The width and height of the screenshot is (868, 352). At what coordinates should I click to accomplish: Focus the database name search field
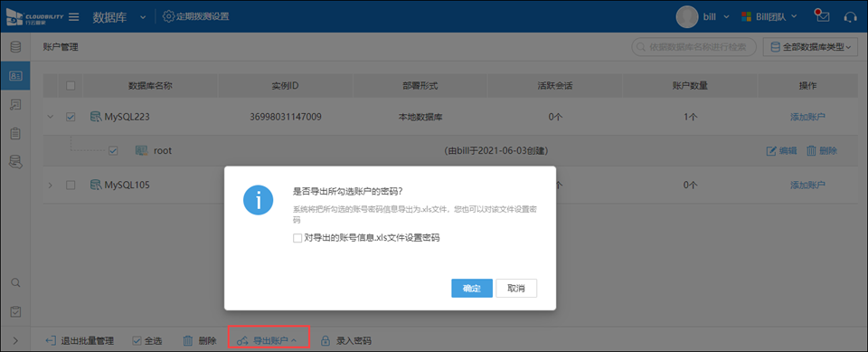click(x=694, y=48)
